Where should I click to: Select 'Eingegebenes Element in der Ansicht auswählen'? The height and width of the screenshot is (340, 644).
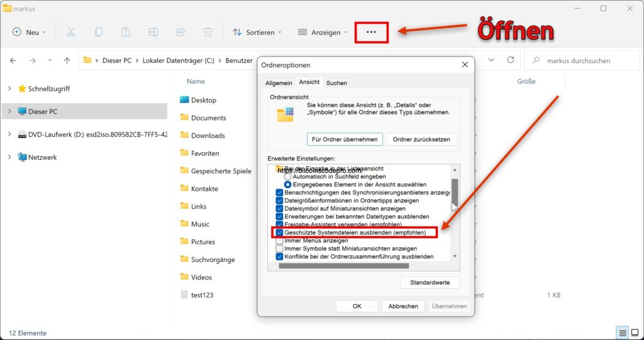pyautogui.click(x=288, y=184)
